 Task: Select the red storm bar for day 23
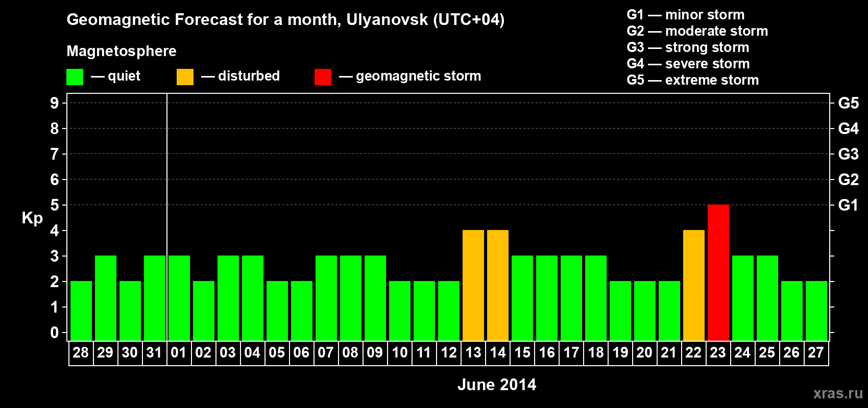[718, 272]
